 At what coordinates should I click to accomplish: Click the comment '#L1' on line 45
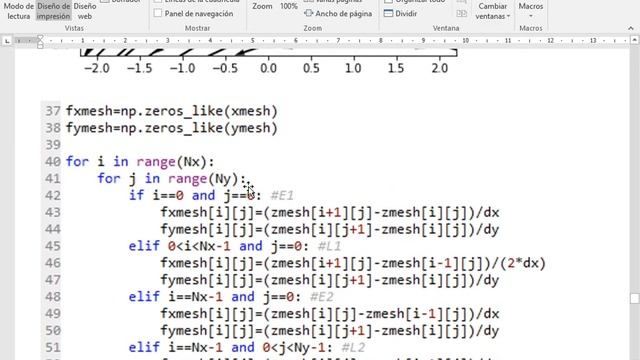pos(329,246)
